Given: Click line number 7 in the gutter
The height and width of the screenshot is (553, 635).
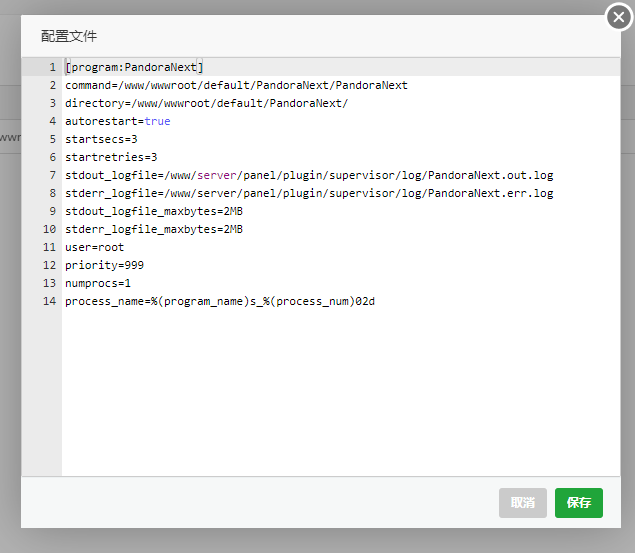Looking at the screenshot, I should coord(52,175).
